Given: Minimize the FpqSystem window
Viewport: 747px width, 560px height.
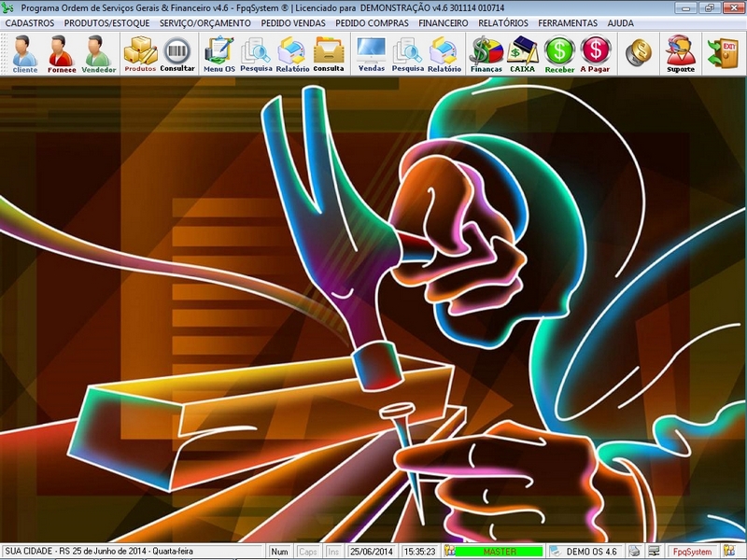Looking at the screenshot, I should click(x=686, y=7).
